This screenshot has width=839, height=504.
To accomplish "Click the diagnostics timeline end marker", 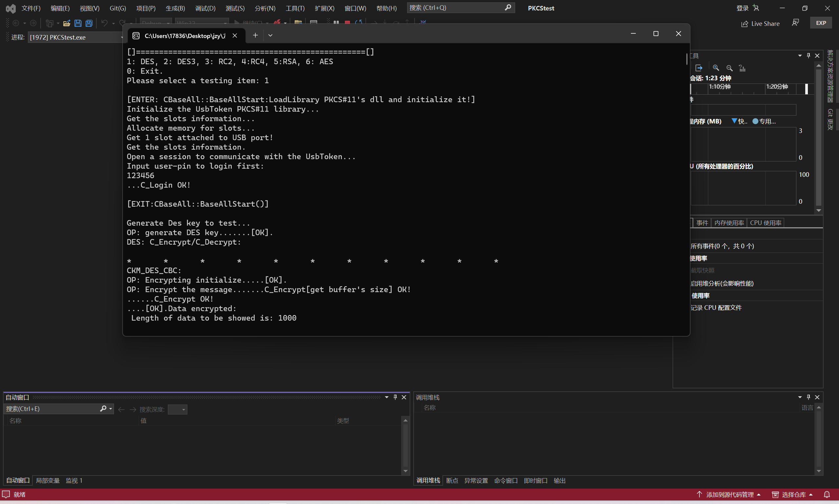I will coord(806,89).
